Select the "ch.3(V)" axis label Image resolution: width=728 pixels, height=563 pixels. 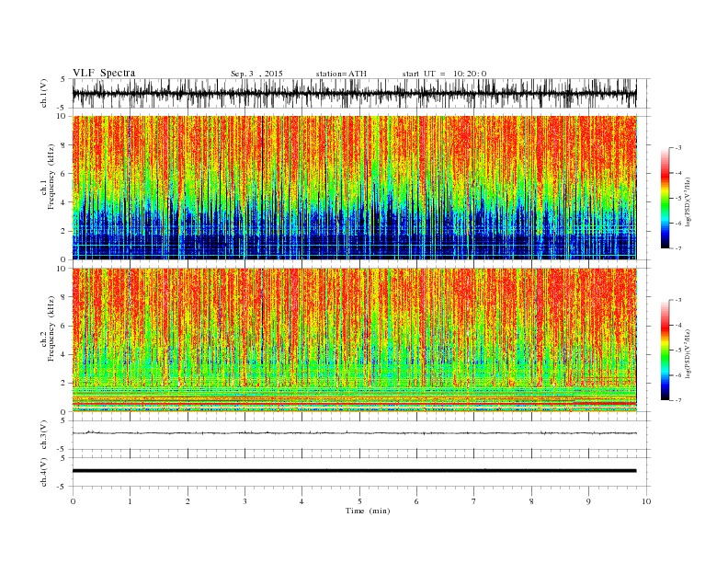44,435
